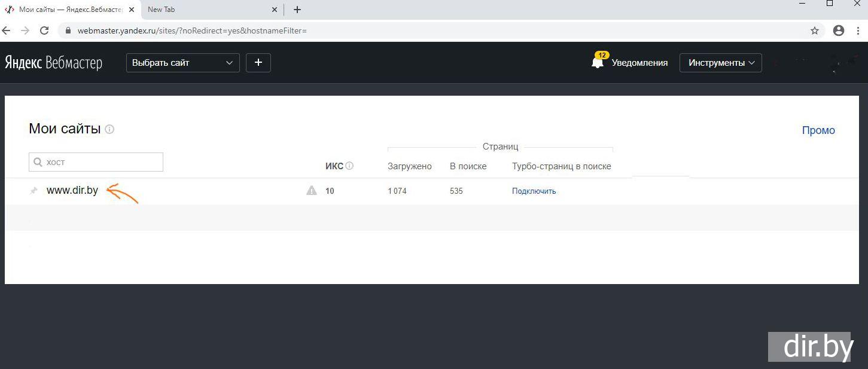Viewport: 868px width, 369px height.
Task: Click info icon beside Мои сайты heading
Action: pos(109,129)
